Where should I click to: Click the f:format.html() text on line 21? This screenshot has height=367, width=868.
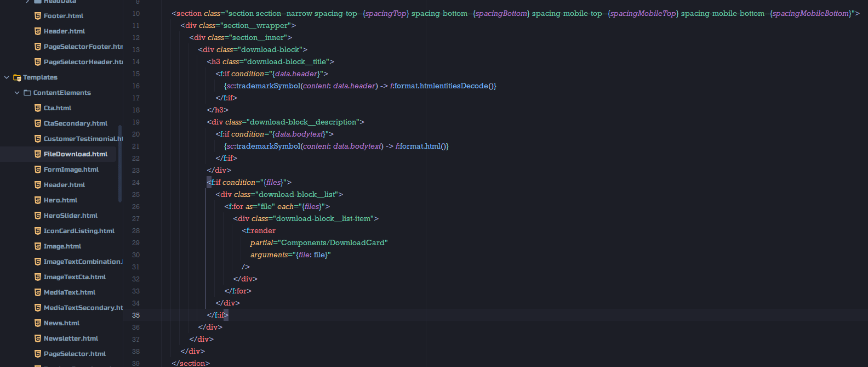422,146
